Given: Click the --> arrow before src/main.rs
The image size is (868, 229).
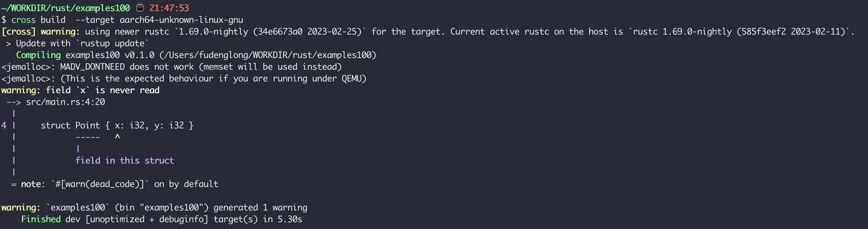Looking at the screenshot, I should tap(14, 102).
